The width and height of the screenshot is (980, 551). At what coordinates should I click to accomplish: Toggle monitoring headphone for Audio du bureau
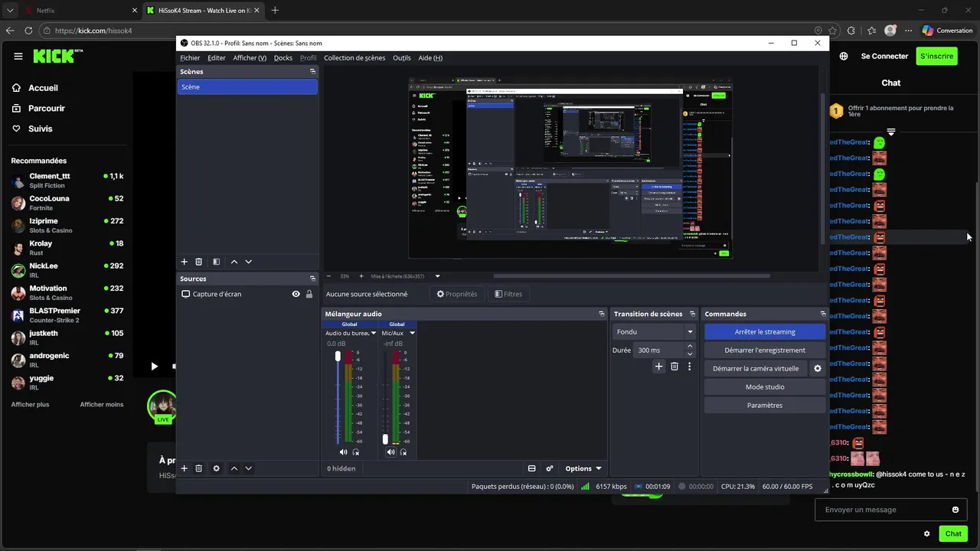[356, 452]
